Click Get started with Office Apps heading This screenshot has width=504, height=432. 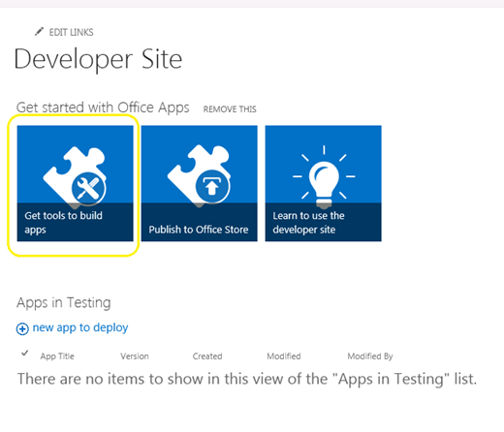(x=103, y=108)
